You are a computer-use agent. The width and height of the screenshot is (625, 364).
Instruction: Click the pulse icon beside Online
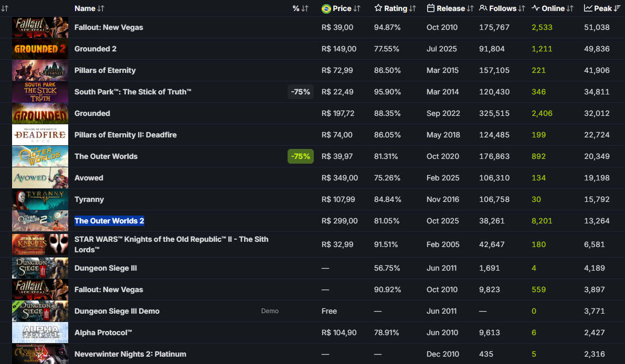[536, 8]
